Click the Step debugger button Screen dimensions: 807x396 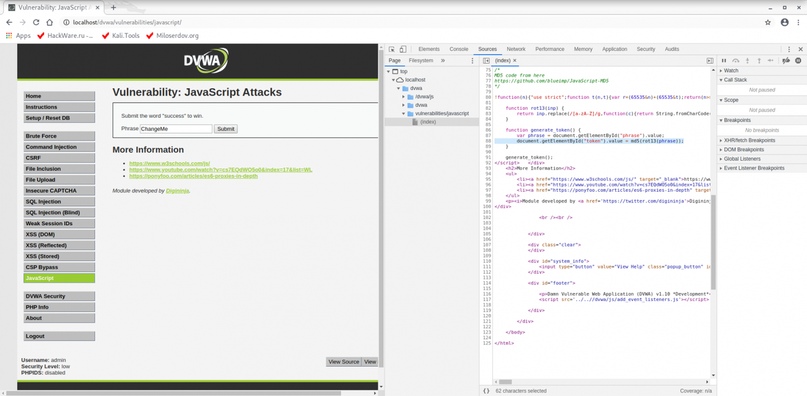click(770, 60)
